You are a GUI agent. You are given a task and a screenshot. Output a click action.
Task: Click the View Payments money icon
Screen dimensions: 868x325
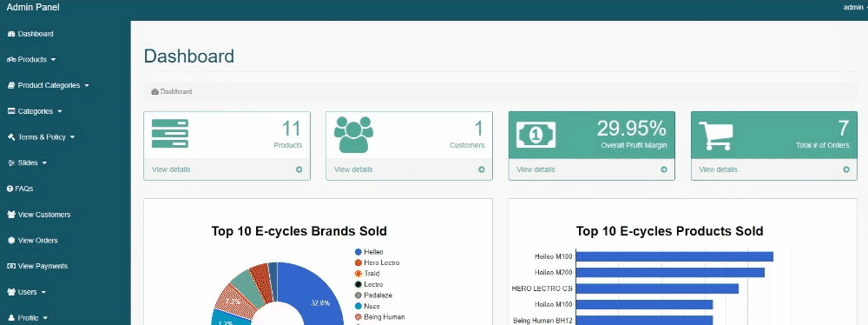11,266
